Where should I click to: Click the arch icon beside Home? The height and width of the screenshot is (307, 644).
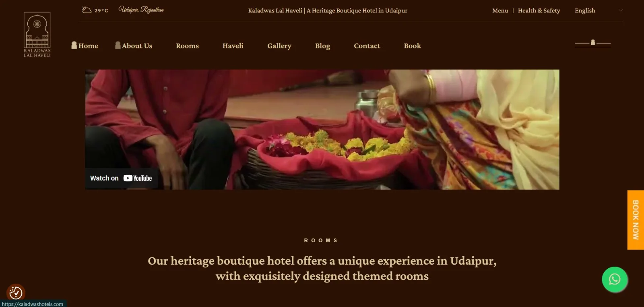point(74,45)
